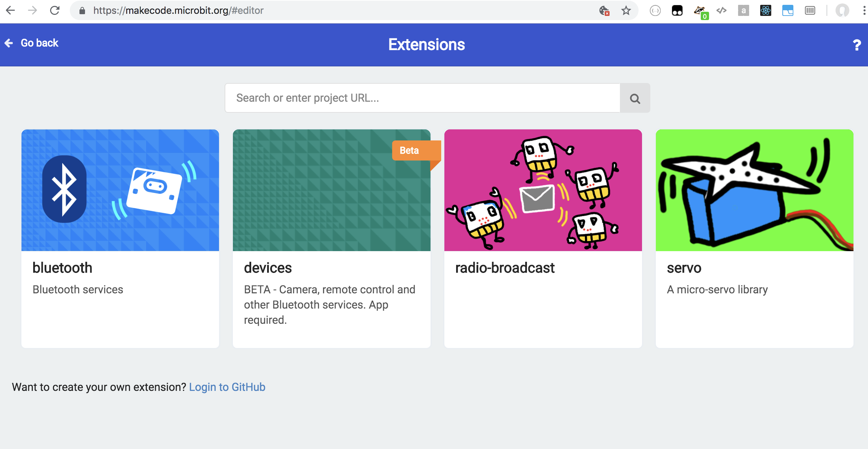Reload the page in browser
The image size is (868, 449).
[55, 11]
